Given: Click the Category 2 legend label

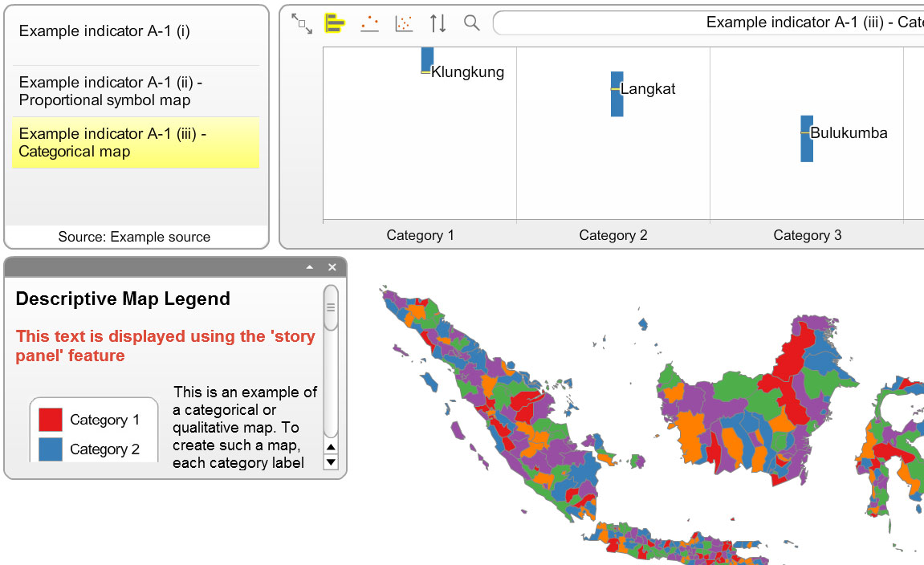Looking at the screenshot, I should 105,449.
